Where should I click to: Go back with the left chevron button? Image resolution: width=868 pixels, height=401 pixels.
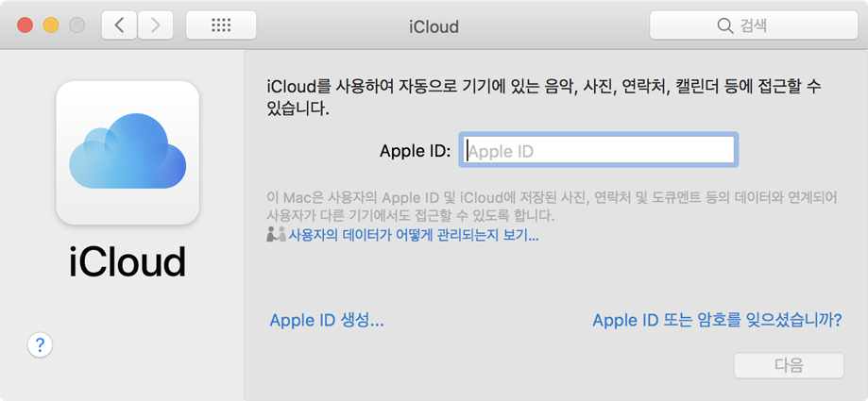pos(119,25)
